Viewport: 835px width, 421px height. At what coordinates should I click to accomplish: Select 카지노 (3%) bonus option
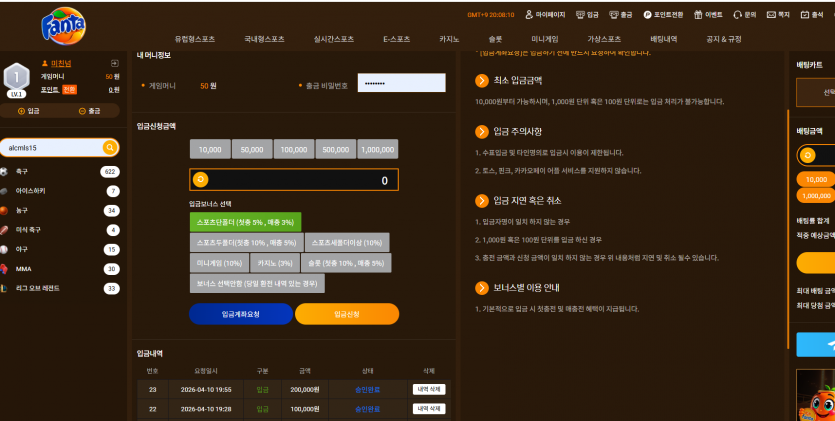tap(275, 263)
